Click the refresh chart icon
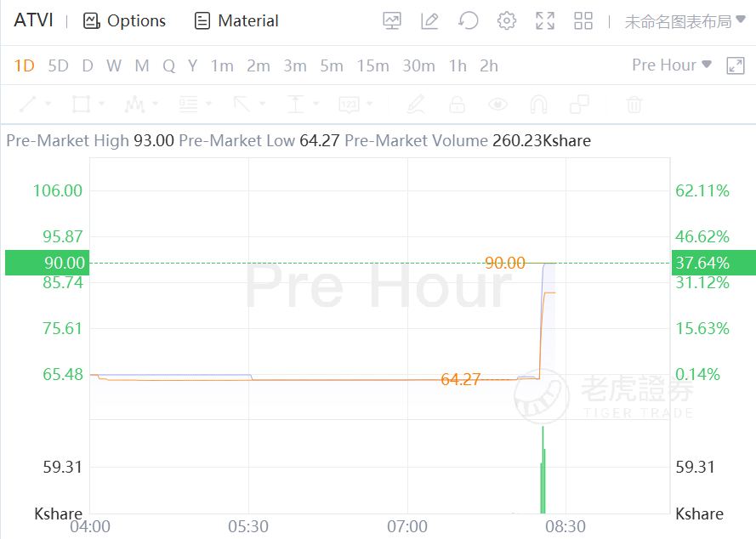Viewport: 756px width, 539px height. tap(468, 21)
